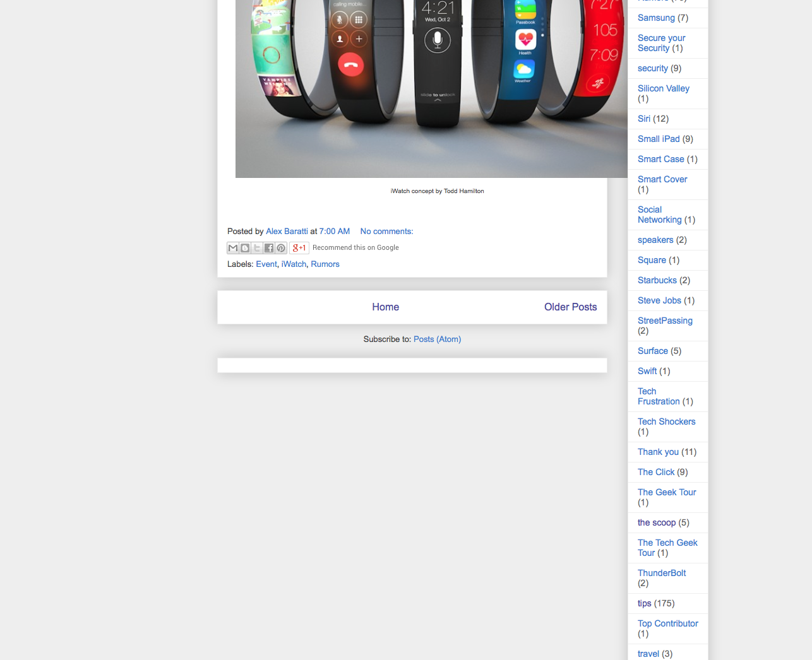Click the 7:00 AM post timestamp
Image resolution: width=812 pixels, height=660 pixels.
335,231
